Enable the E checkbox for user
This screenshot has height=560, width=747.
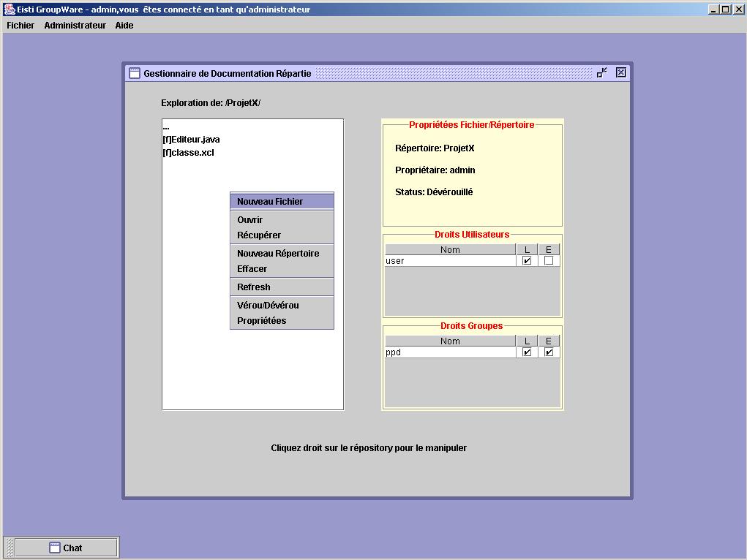coord(549,261)
